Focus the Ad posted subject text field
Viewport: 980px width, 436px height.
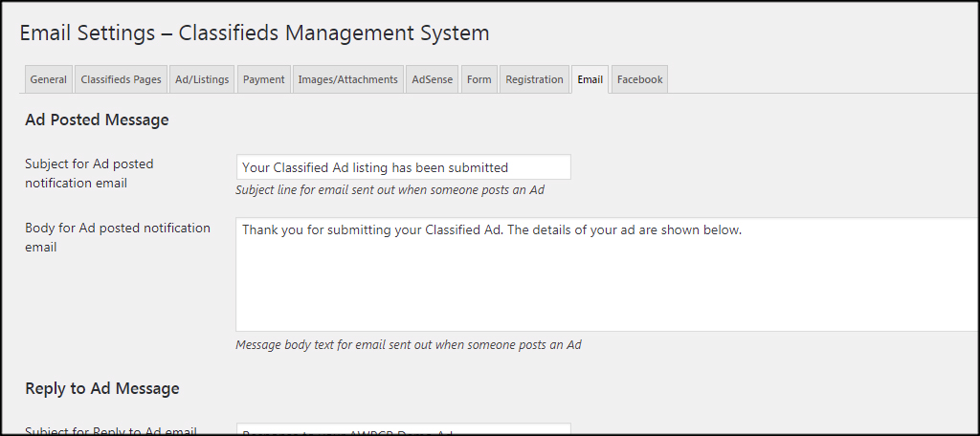403,167
